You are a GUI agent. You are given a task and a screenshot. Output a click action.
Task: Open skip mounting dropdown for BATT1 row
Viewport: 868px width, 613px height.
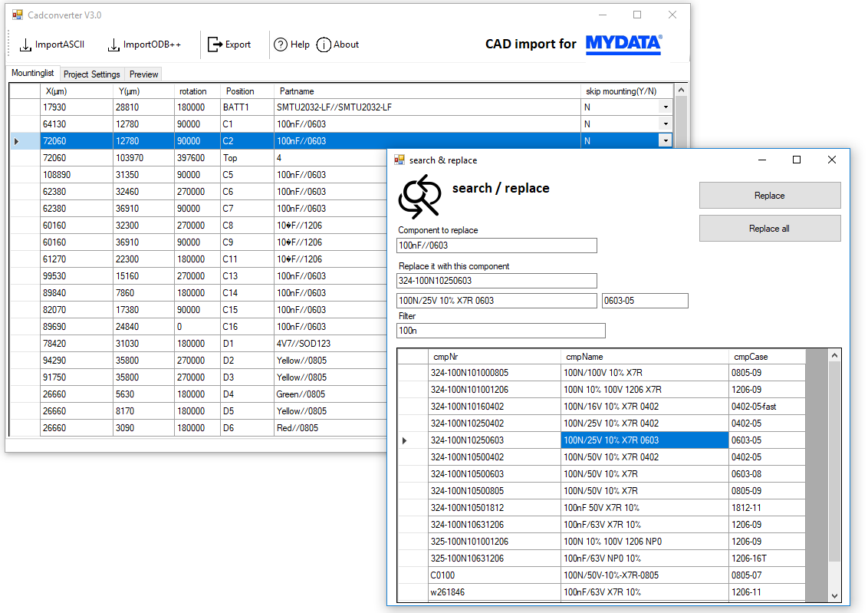666,107
